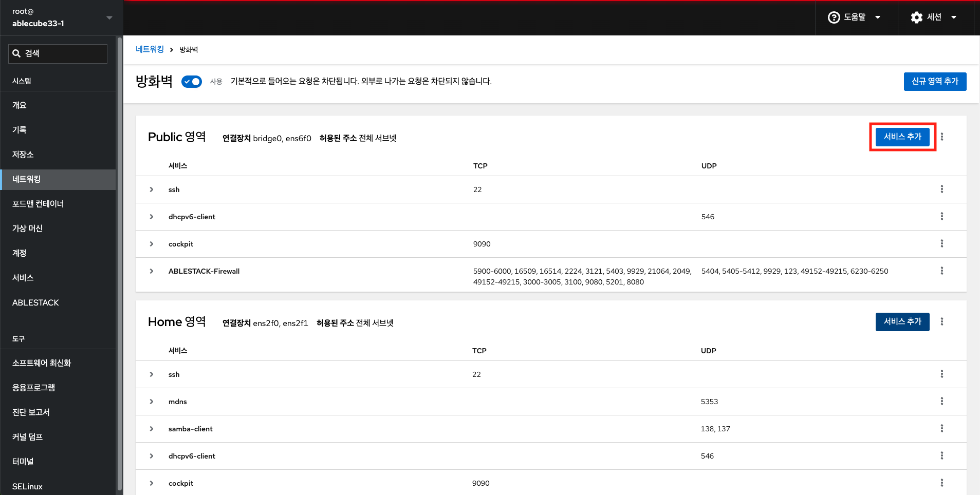This screenshot has width=980, height=495.
Task: Open 소프트웨어 최신화 in the sidebar
Action: click(x=58, y=363)
